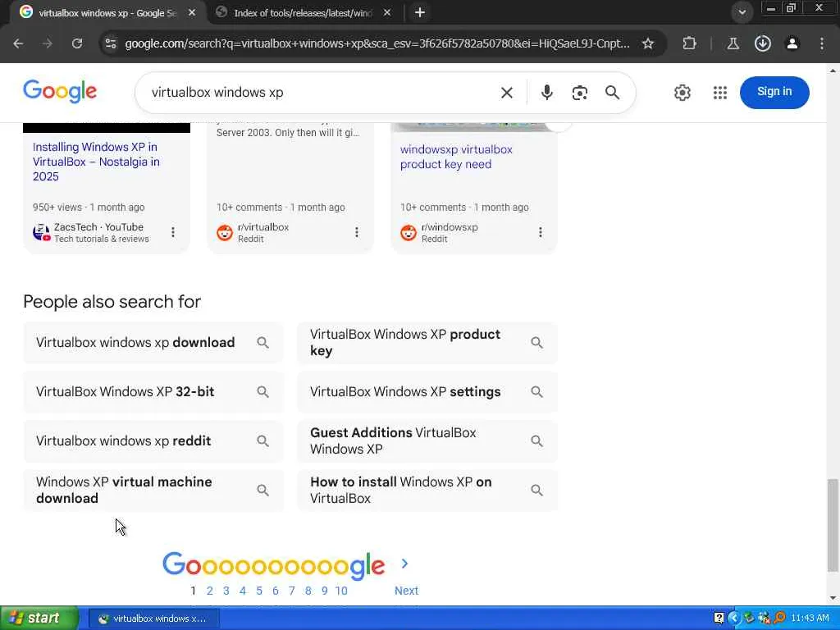840x630 pixels.
Task: Open Chrome Labs flask icon
Action: tap(733, 43)
